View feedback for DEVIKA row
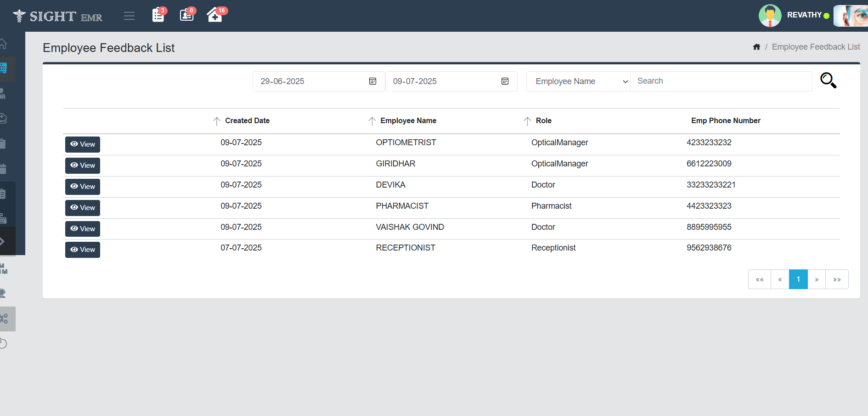 pos(83,187)
